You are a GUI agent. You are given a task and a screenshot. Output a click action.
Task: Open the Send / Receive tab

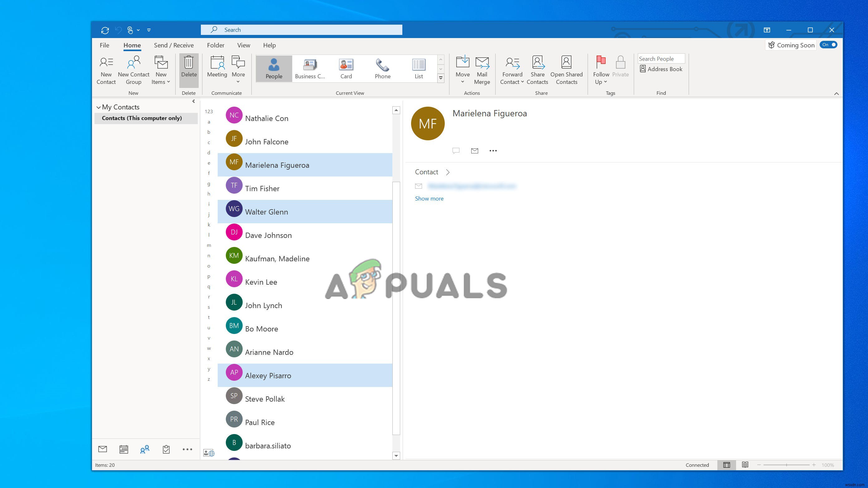[x=173, y=45]
